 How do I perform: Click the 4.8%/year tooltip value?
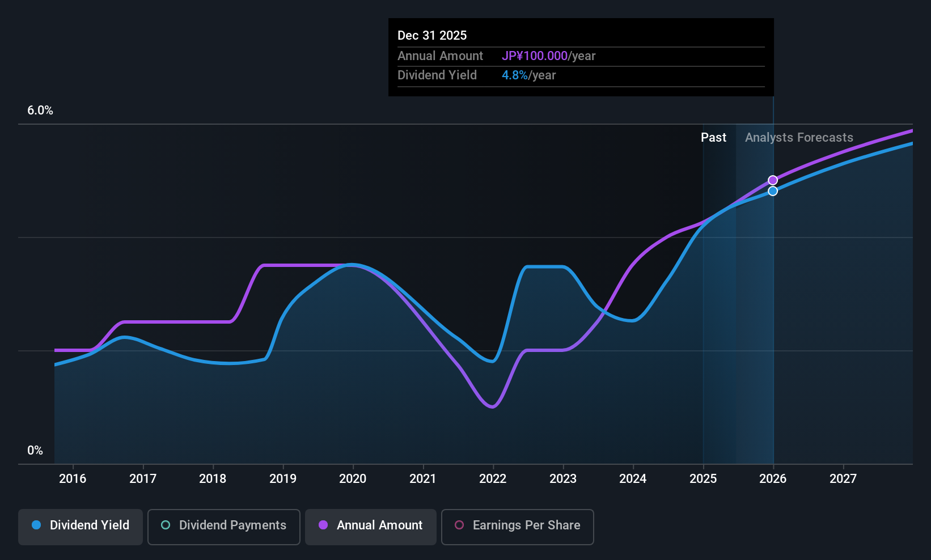[x=528, y=75]
